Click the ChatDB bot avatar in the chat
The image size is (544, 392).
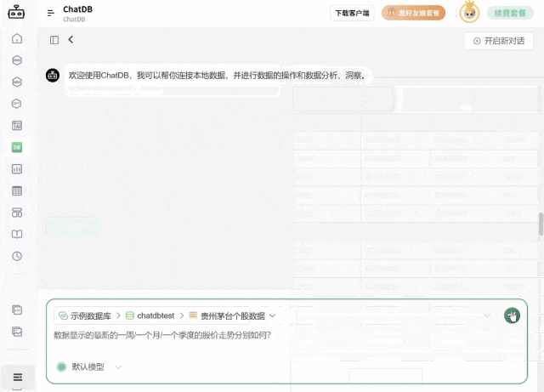53,75
